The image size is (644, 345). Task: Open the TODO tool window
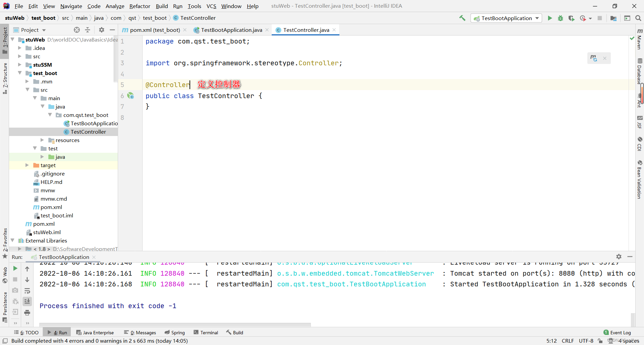[x=26, y=332]
